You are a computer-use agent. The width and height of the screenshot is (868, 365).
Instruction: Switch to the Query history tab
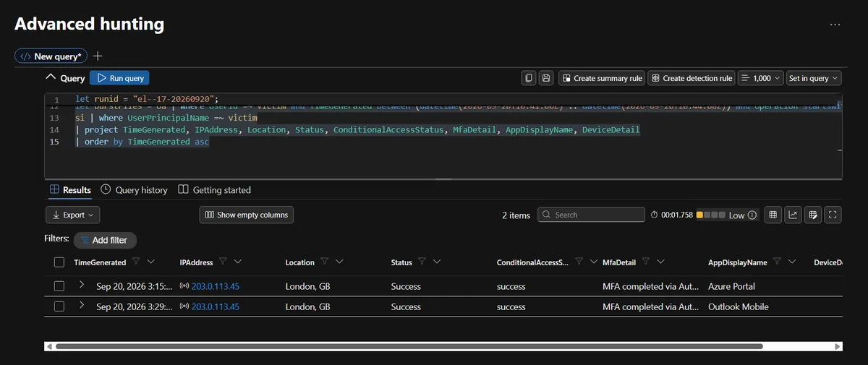(x=135, y=190)
